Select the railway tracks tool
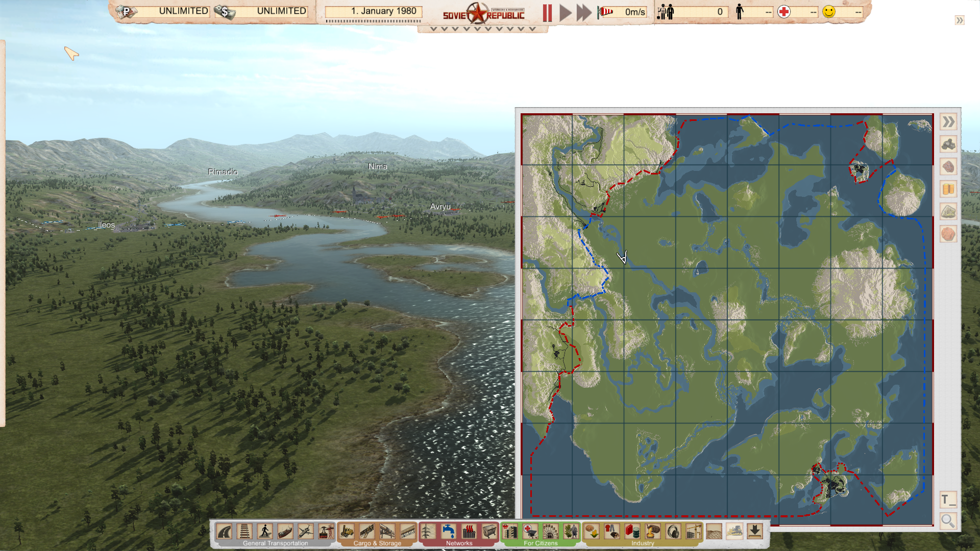This screenshot has height=551, width=980. pos(244,532)
